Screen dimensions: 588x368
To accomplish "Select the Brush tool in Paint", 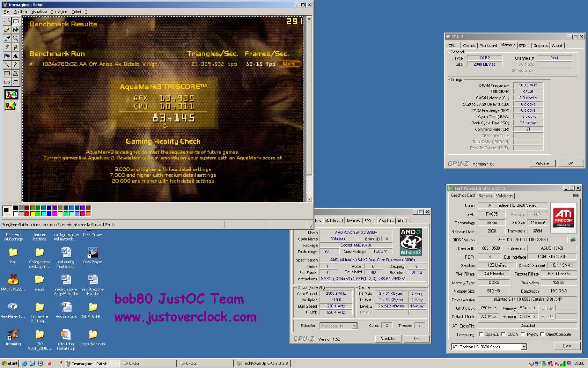I will (x=15, y=47).
